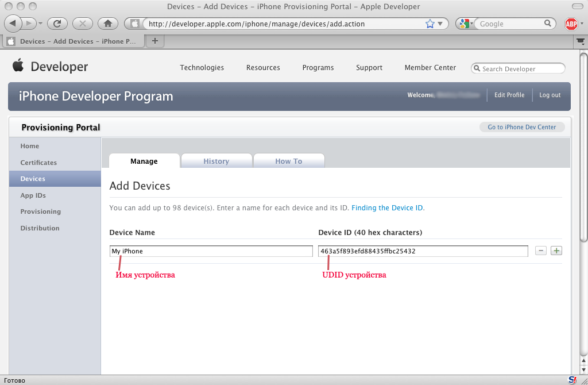Viewport: 588px width, 385px height.
Task: Bookmark this page with the star icon
Action: pos(430,24)
